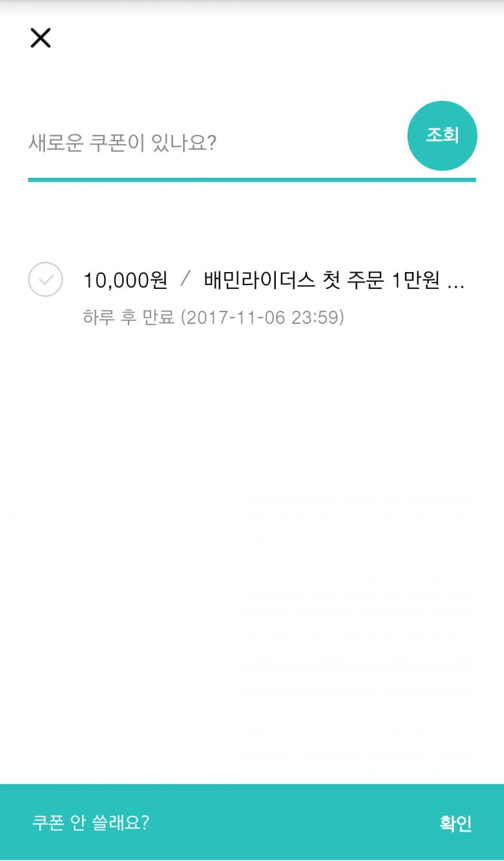Click the teal underline below the coupon input
Screen dimensions: 504x861
pyautogui.click(x=251, y=180)
